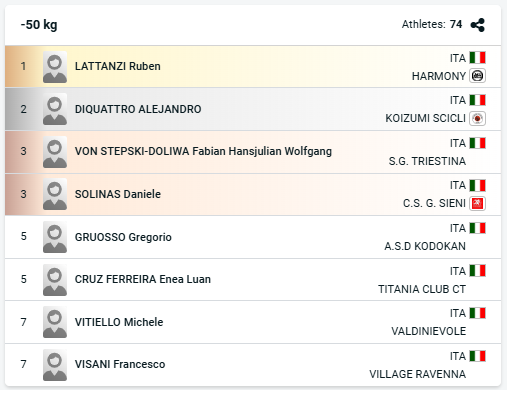
Task: Click the VISANI Francesco name link
Action: tap(120, 364)
